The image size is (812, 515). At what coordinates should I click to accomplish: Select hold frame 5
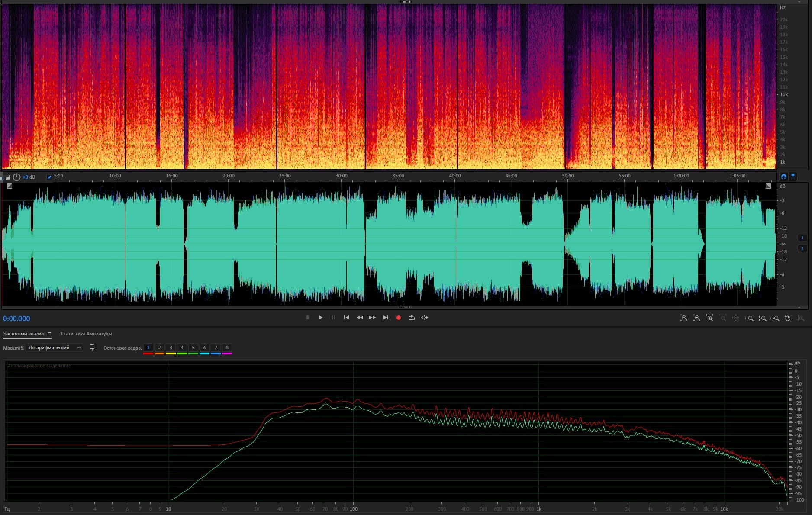(x=193, y=348)
